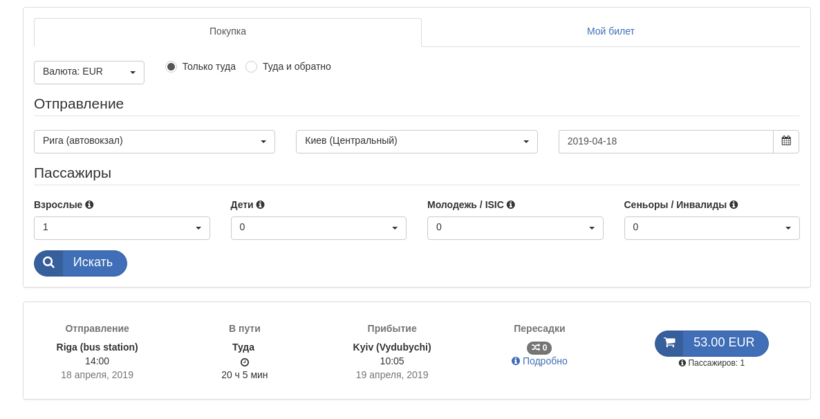Click the transfers badge showing 0
This screenshot has height=419, width=820.
coord(539,348)
